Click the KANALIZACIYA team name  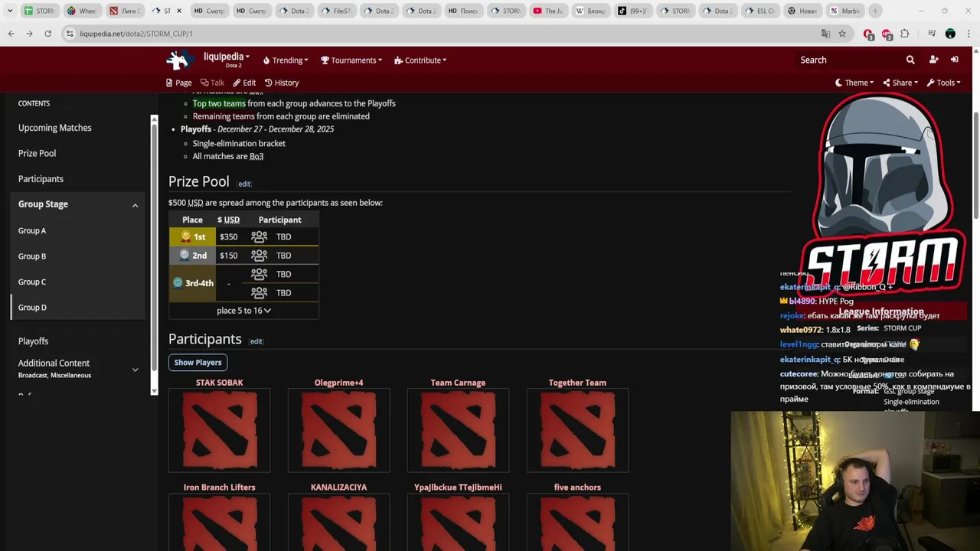[x=338, y=487]
